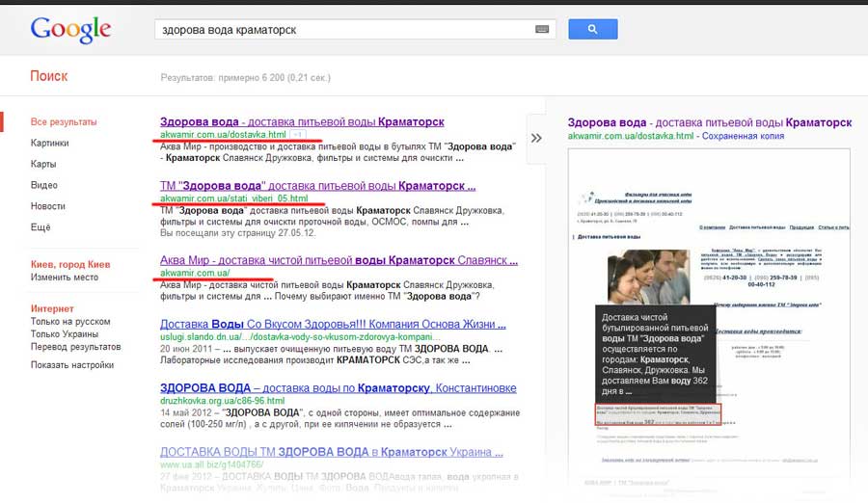Click dark snippet tooltip 'Доставка чистой бутылированной питьевой воды'
This screenshot has width=868, height=503.
point(656,354)
